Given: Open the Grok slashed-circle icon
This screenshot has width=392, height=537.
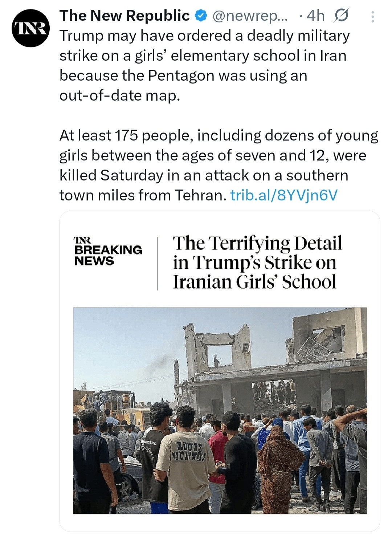Looking at the screenshot, I should click(340, 16).
